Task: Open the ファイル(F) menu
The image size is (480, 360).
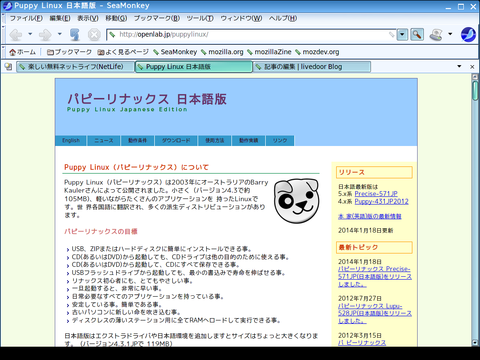Action: pyautogui.click(x=26, y=18)
